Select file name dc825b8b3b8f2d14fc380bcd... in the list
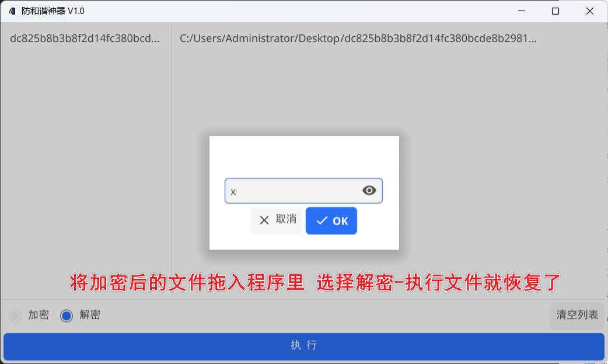 click(85, 38)
